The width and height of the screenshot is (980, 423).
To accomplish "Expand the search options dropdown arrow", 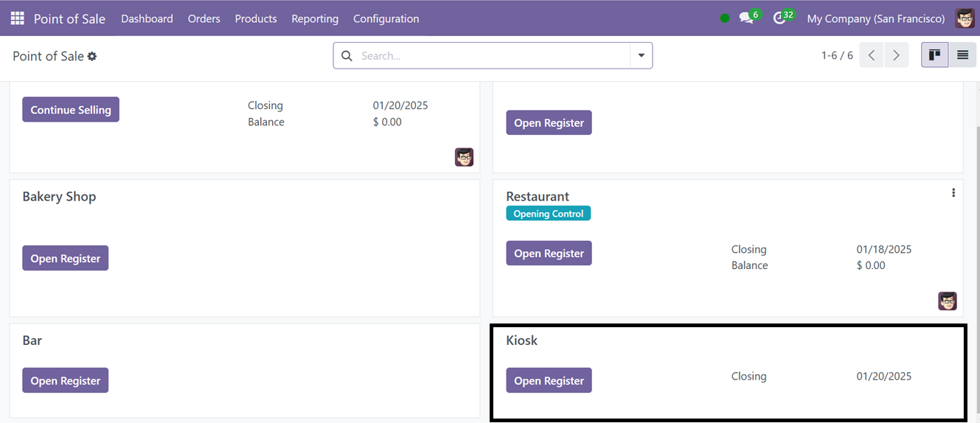I will pos(641,55).
